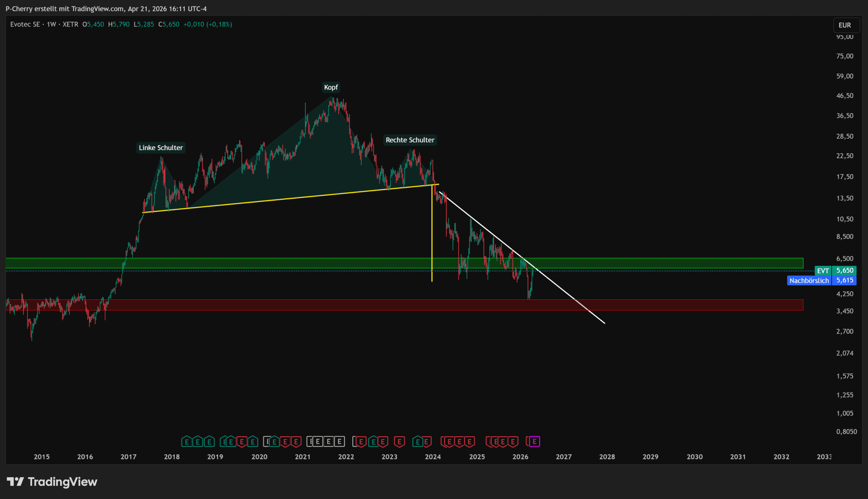Click the leftmost green earnings E marker
Viewport: 868px width, 499px height.
pos(186,441)
